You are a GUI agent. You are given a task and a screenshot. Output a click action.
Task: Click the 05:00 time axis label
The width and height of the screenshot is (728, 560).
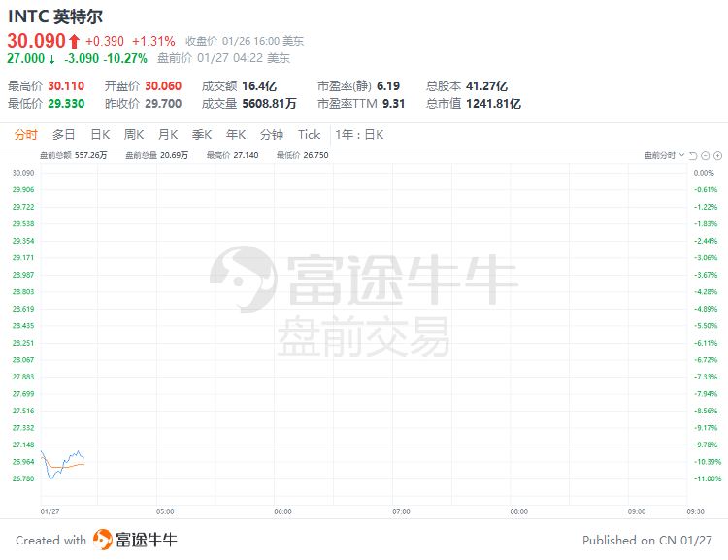point(165,511)
